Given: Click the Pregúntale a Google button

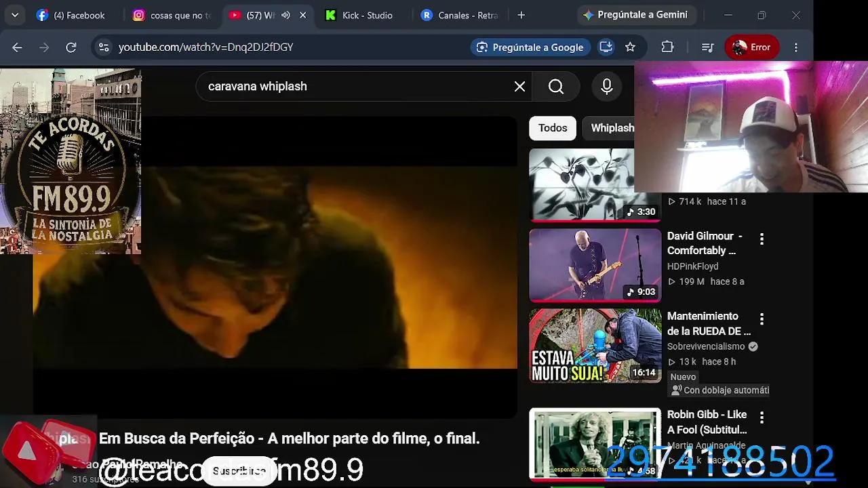Looking at the screenshot, I should coord(530,47).
